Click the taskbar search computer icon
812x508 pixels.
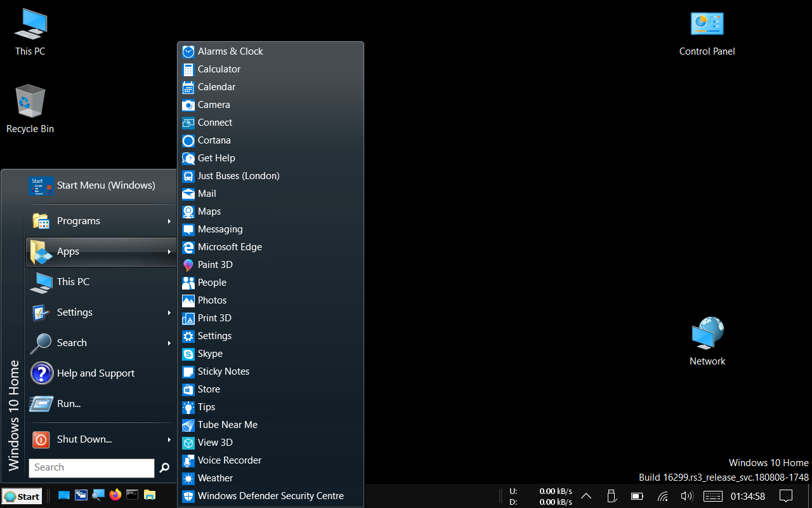pos(98,495)
